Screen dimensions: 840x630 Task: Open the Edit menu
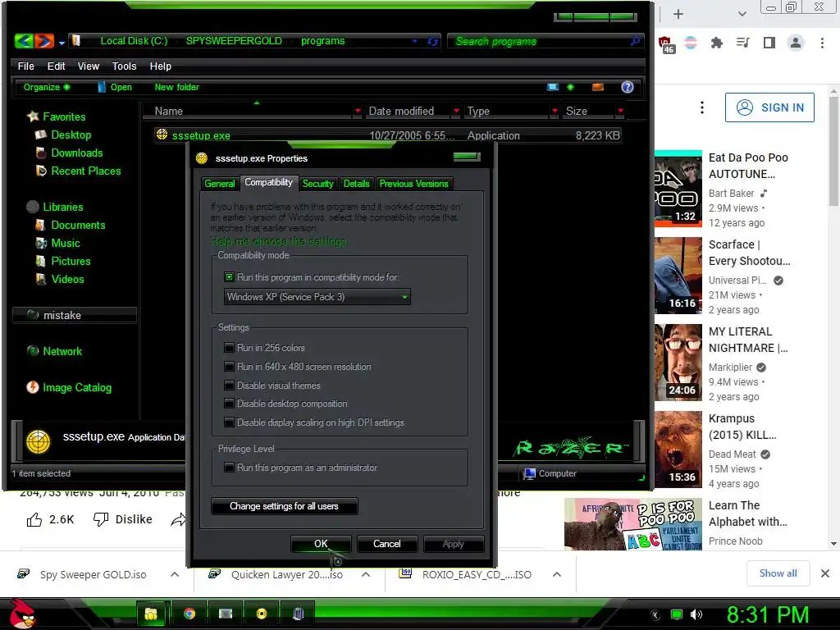56,66
